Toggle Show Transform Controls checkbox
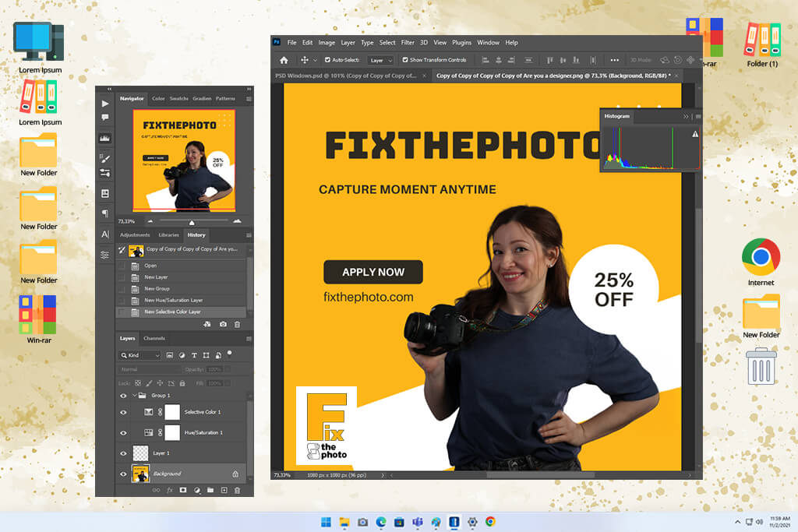This screenshot has height=532, width=798. pos(405,60)
